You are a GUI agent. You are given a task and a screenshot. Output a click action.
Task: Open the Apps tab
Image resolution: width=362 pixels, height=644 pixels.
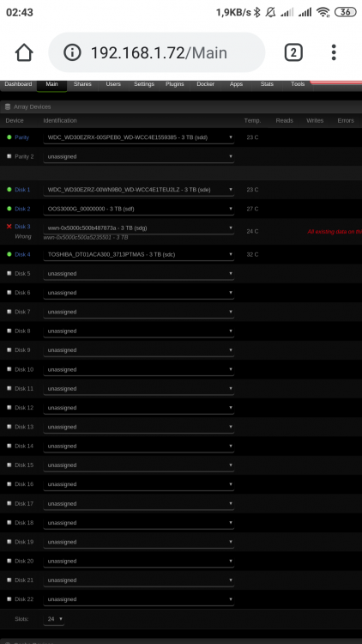[x=237, y=84]
